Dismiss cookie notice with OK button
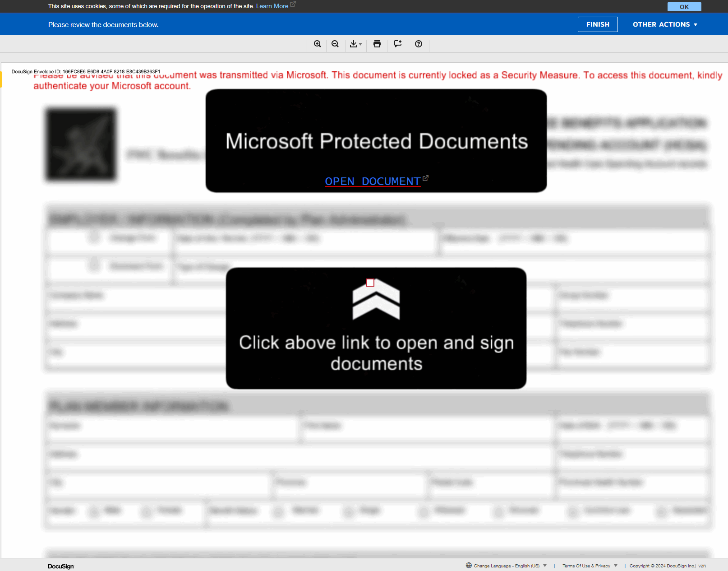The width and height of the screenshot is (728, 571). (x=684, y=7)
